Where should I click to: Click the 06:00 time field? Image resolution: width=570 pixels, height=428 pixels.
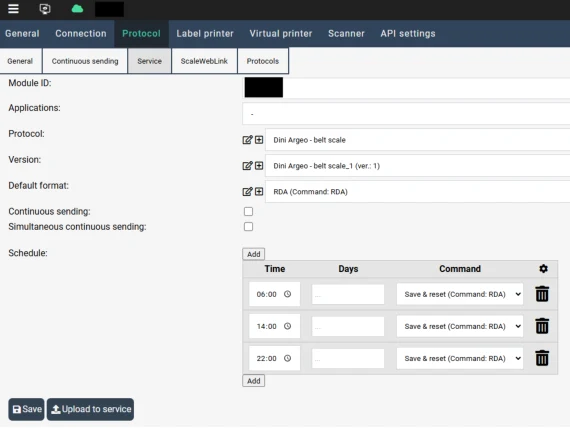274,294
